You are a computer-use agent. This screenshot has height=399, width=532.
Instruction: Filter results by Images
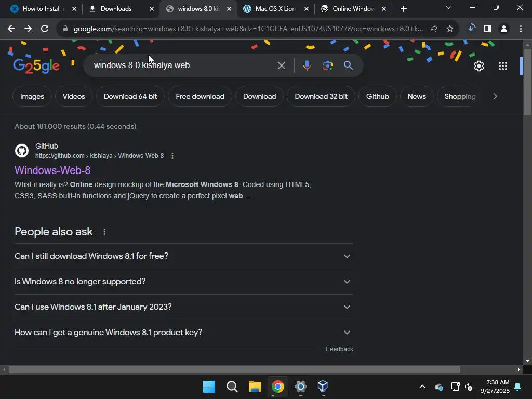(32, 96)
